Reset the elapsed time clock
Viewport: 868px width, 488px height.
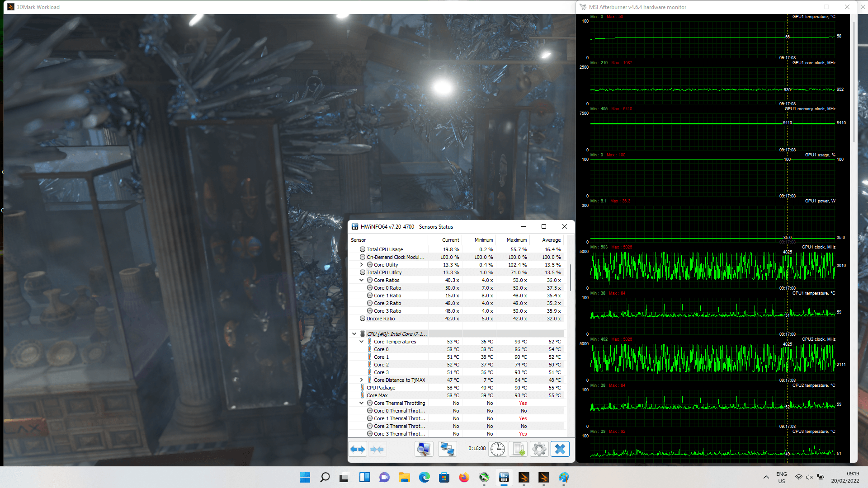click(498, 449)
